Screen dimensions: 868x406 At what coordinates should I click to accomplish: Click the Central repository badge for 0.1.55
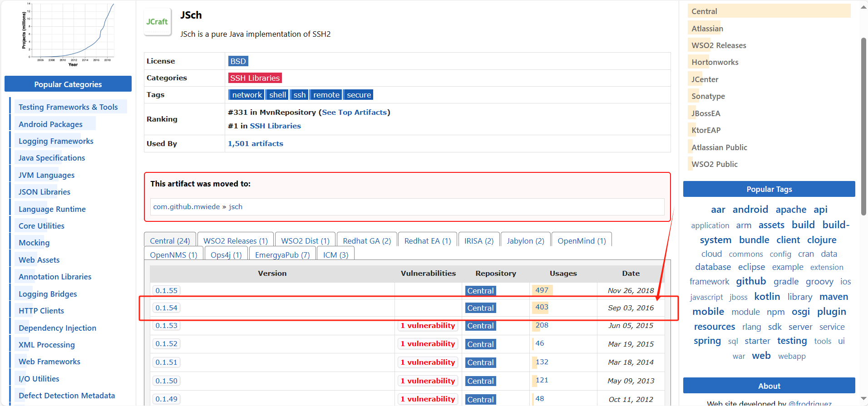pos(480,291)
